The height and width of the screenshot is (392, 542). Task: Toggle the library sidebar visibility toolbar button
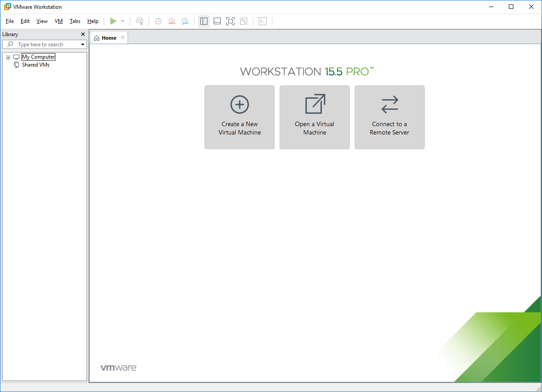click(204, 21)
